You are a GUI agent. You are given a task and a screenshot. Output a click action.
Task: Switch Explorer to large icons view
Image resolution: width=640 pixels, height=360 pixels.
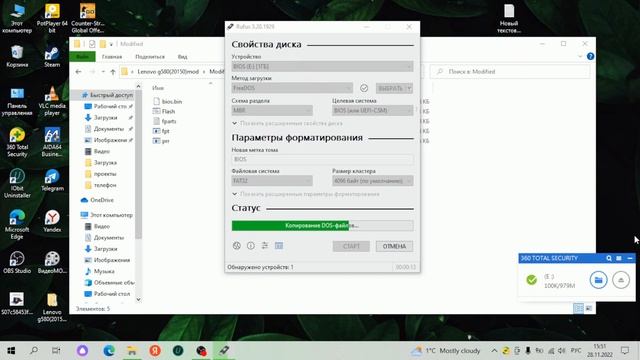click(589, 308)
